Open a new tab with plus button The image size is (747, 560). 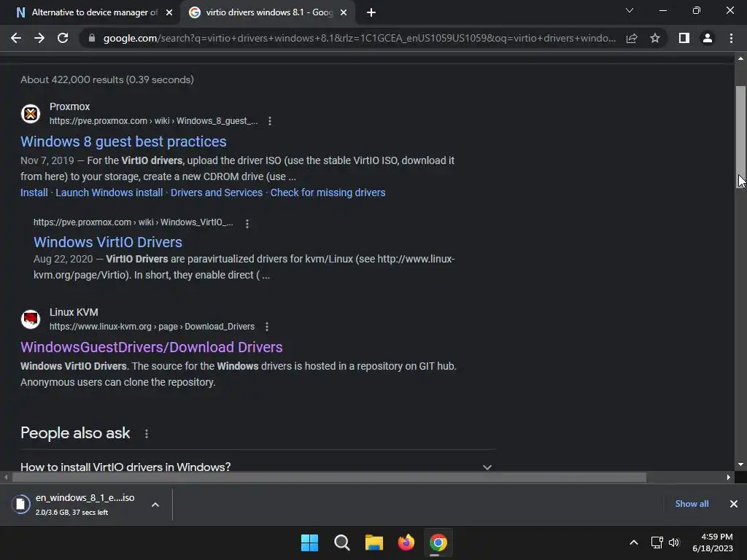[x=371, y=13]
